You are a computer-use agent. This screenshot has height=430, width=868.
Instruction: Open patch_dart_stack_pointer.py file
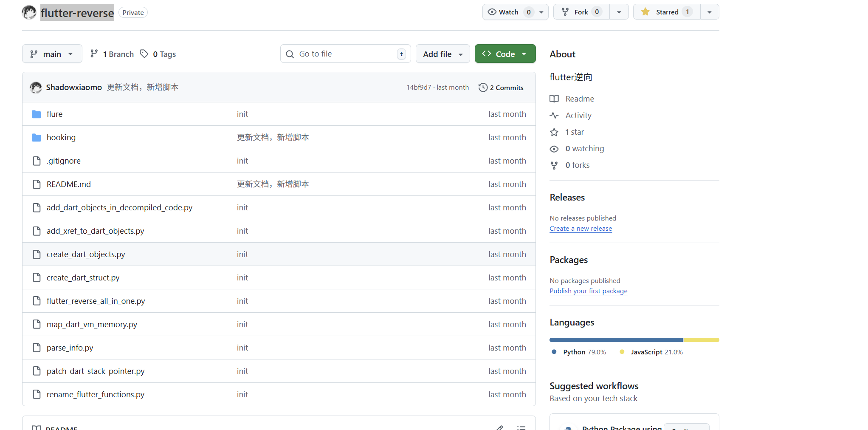[96, 371]
